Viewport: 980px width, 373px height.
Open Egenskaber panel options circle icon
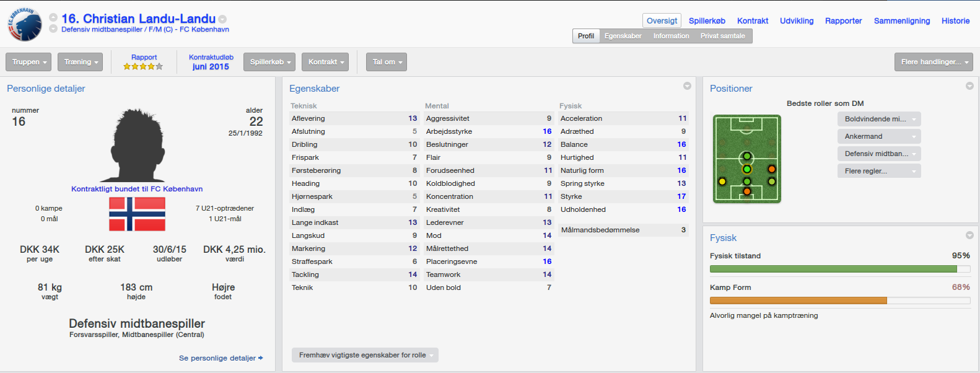point(687,86)
